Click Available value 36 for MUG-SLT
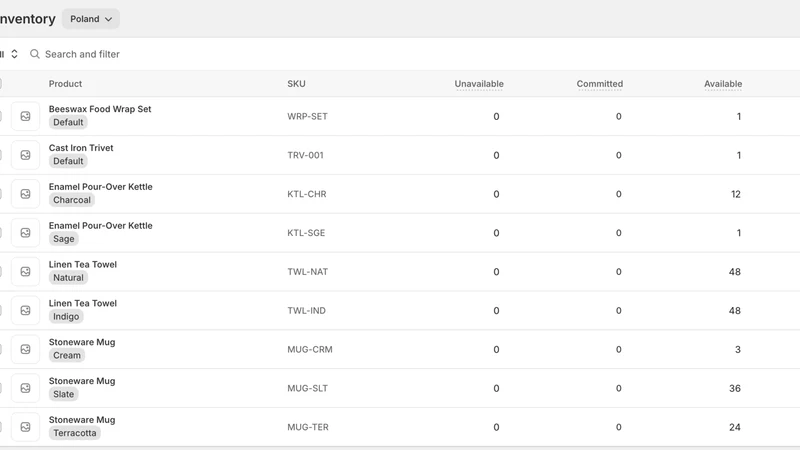Viewport: 800px width, 450px height. [x=735, y=388]
